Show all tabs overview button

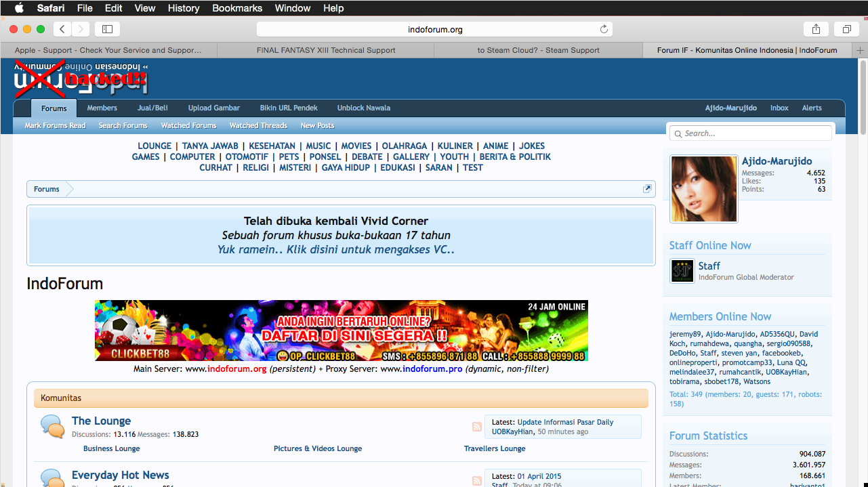846,29
